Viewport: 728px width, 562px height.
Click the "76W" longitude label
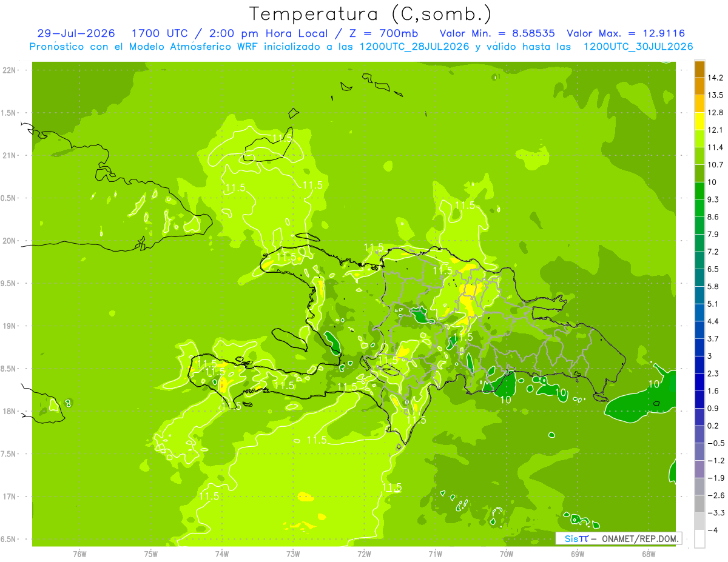[79, 554]
